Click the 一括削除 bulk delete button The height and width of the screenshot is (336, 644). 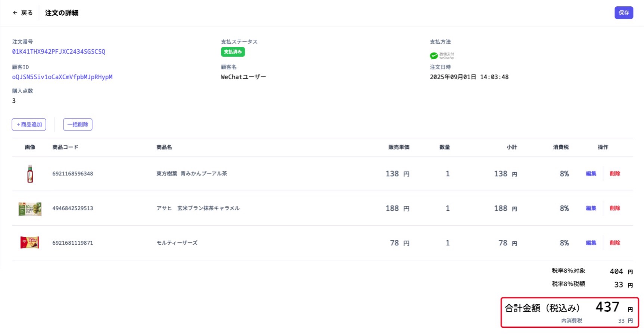[78, 124]
